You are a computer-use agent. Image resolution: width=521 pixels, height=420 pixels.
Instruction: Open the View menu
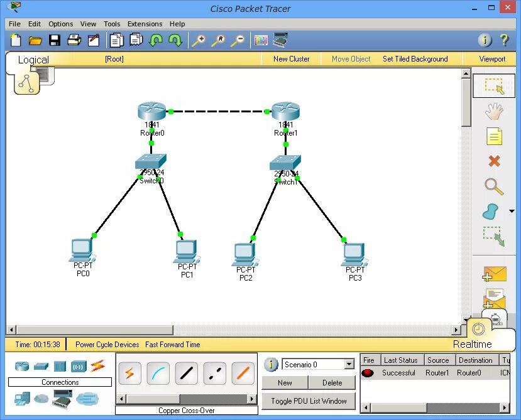(x=88, y=24)
